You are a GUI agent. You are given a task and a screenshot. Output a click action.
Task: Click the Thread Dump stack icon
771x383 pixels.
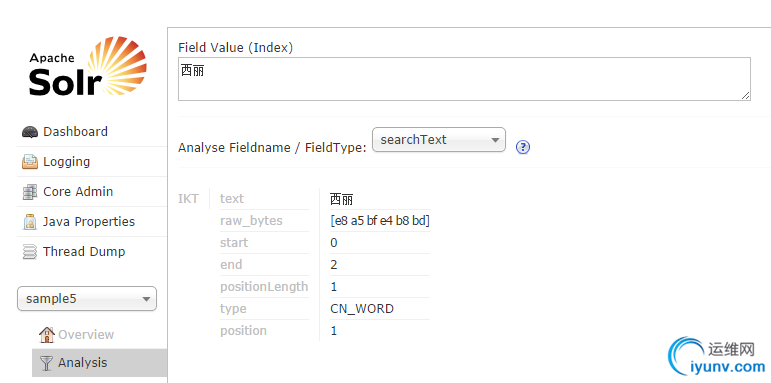pyautogui.click(x=30, y=252)
